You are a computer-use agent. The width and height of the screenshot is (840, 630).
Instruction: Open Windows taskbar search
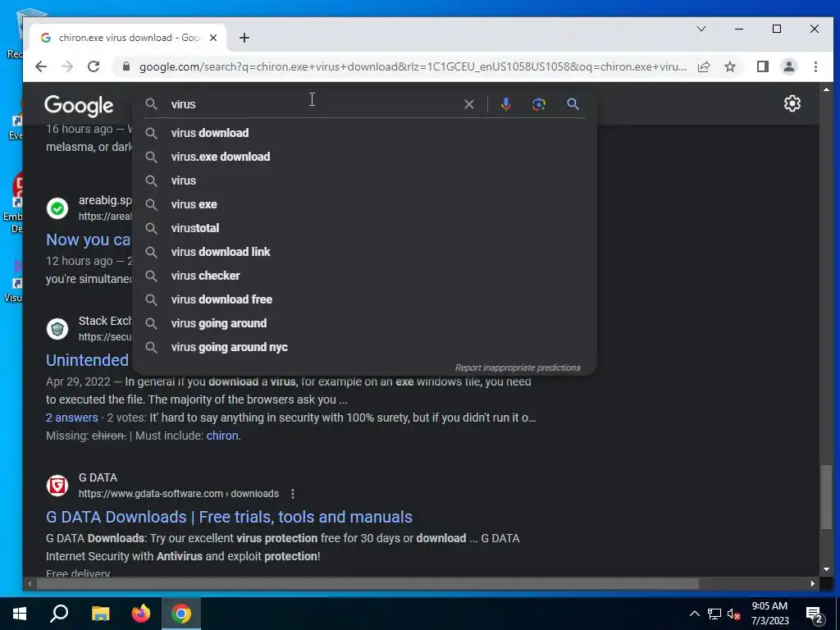pos(59,614)
